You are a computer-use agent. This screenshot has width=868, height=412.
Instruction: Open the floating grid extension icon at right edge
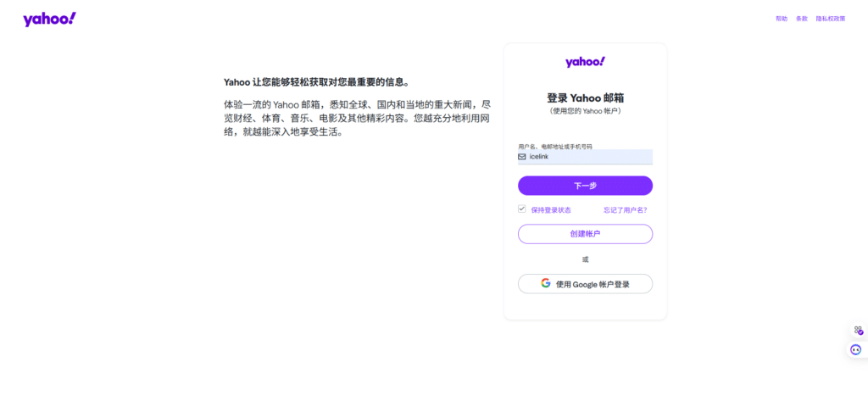858,331
